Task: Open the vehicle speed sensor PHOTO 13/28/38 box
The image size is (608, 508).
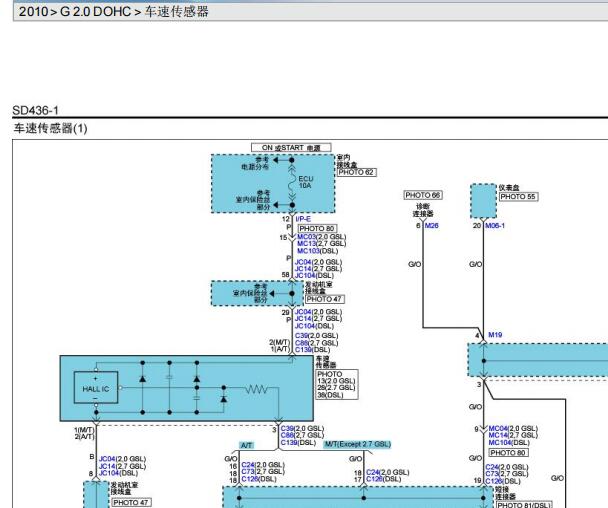Action: coord(336,385)
